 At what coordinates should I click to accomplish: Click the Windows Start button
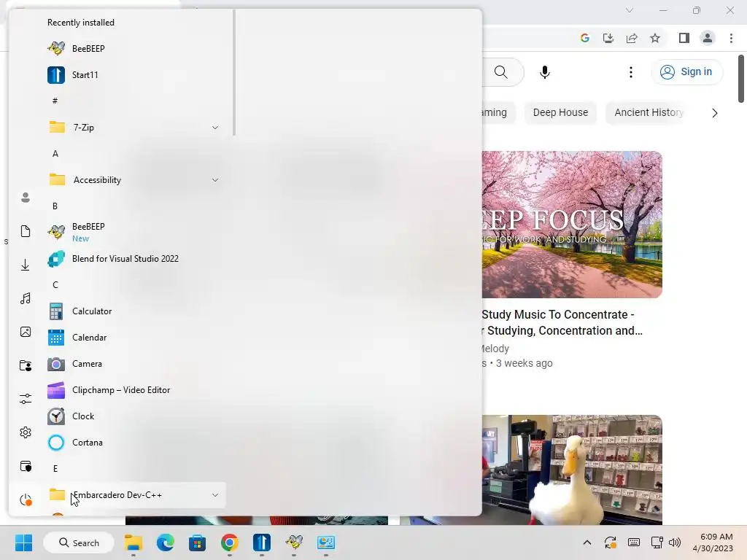23,542
